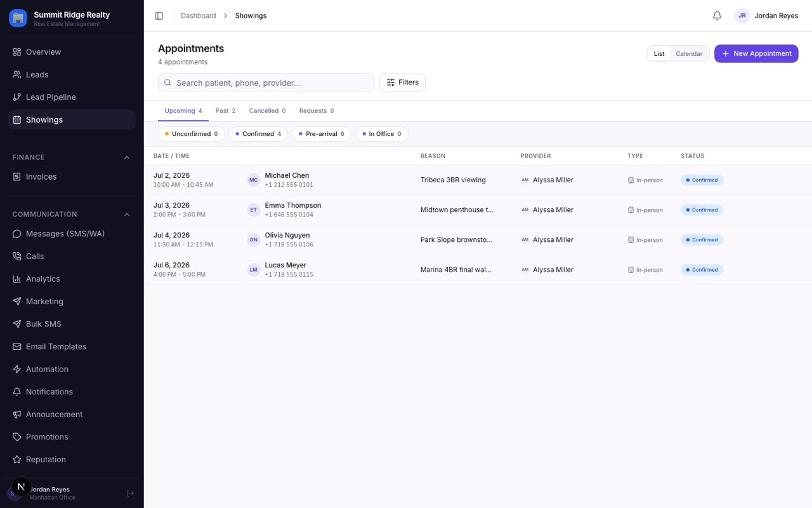This screenshot has height=508, width=812.
Task: Open the Filters dropdown
Action: click(x=402, y=83)
